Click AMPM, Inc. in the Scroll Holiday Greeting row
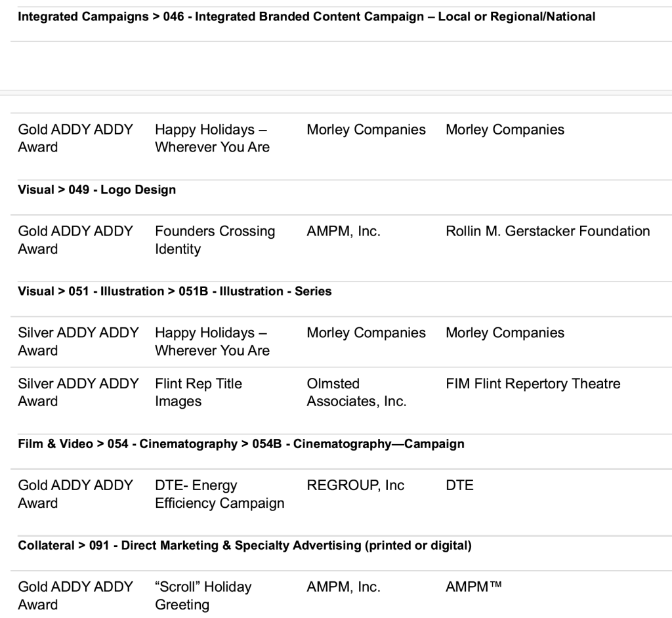 coord(343,587)
